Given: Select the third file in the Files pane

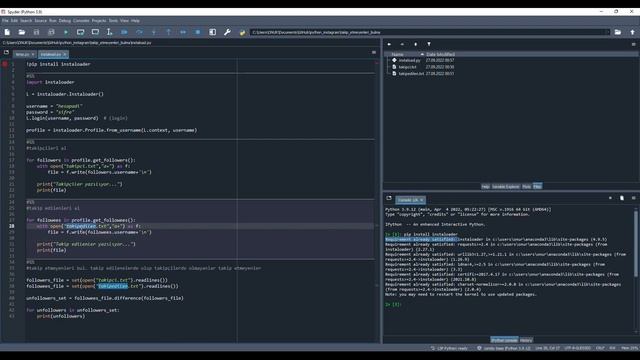Looking at the screenshot, I should 411,74.
